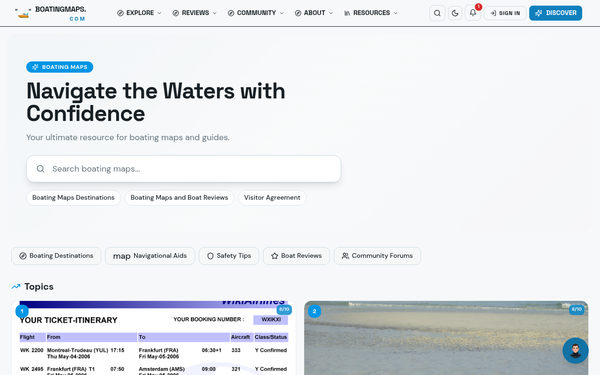Click the 'Navigate the Waters with Confidence' heading
The image size is (600, 375).
156,102
